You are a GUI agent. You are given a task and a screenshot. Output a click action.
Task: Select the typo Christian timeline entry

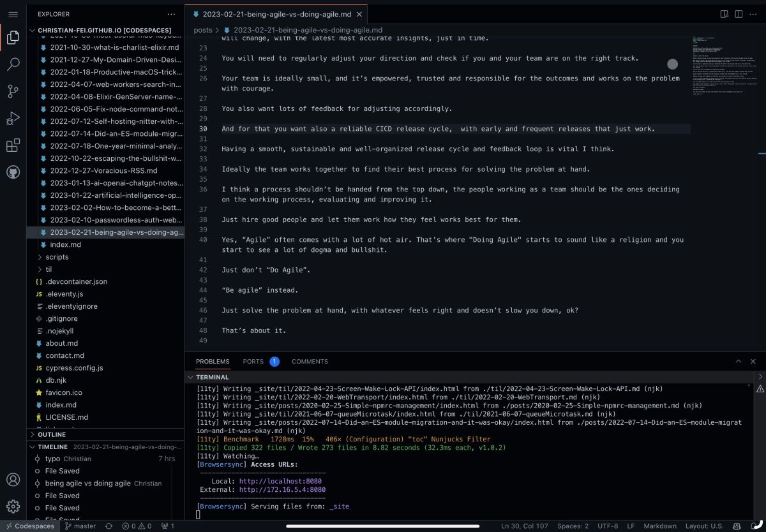pos(105,459)
